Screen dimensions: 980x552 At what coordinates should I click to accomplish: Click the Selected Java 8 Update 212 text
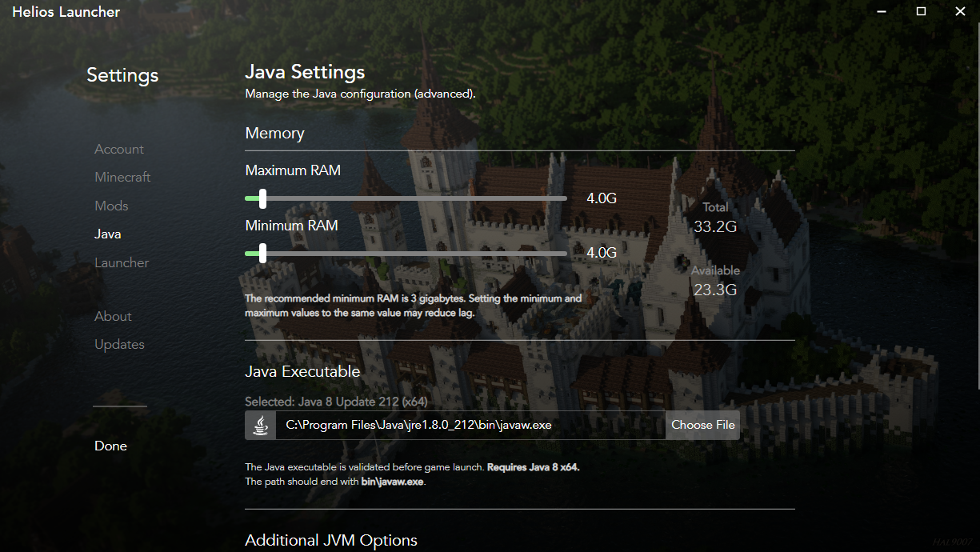336,402
